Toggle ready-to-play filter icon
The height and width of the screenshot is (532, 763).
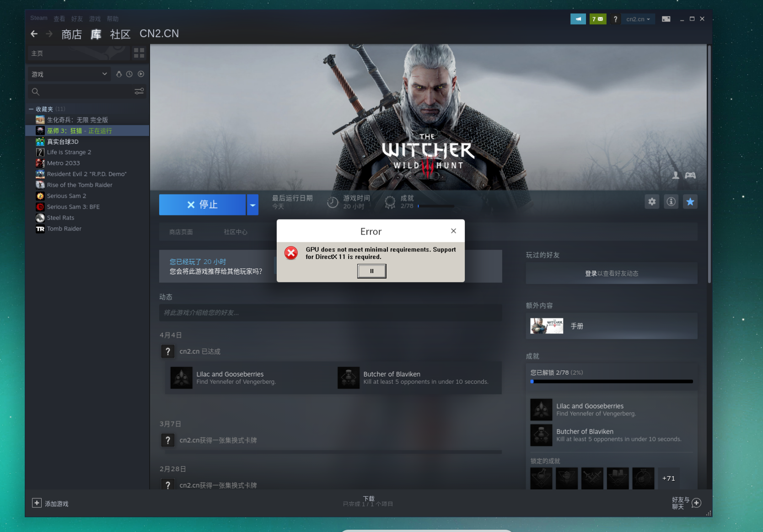pyautogui.click(x=141, y=74)
